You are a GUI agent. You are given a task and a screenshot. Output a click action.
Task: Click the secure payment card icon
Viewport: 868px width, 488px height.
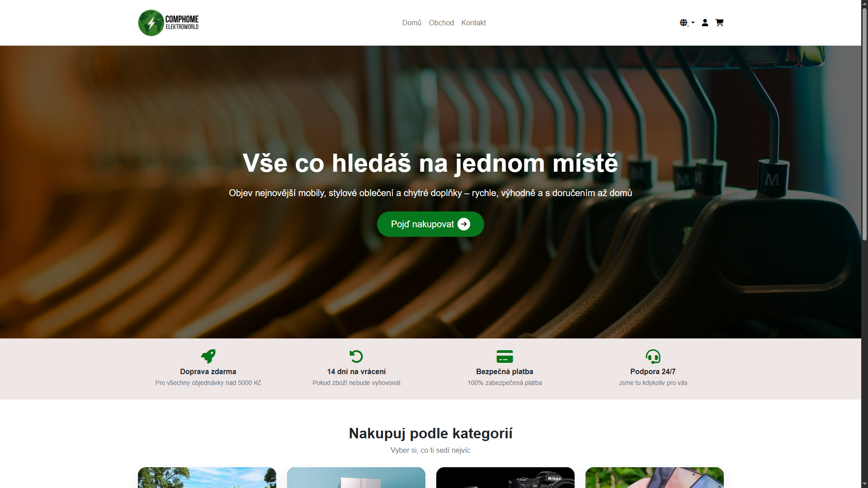(x=505, y=356)
